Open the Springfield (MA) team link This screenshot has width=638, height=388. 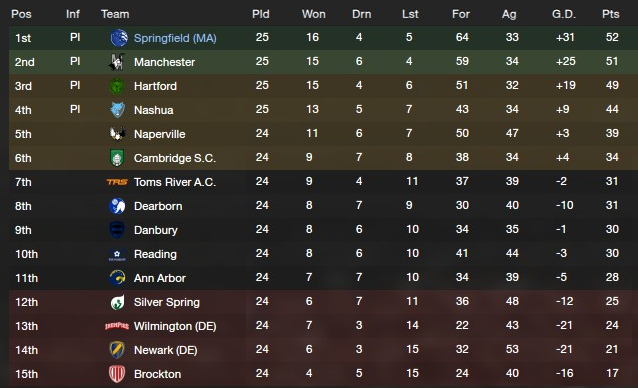tap(175, 38)
